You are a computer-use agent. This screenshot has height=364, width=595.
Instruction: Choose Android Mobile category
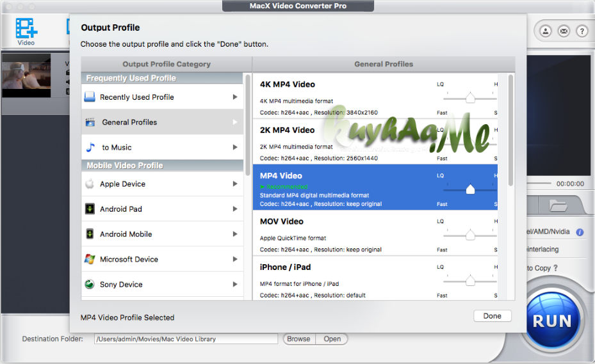163,234
